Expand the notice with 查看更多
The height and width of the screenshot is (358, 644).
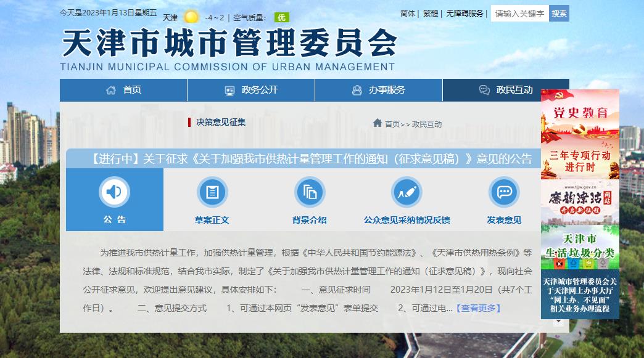(x=479, y=308)
